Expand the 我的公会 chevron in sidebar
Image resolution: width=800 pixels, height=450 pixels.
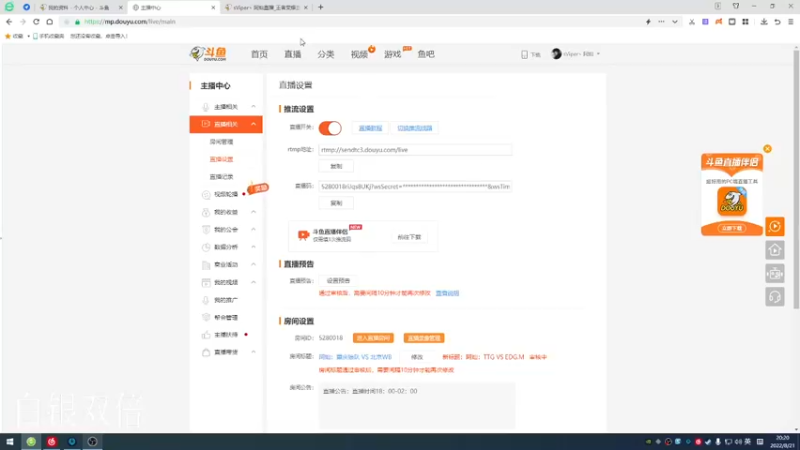[253, 230]
